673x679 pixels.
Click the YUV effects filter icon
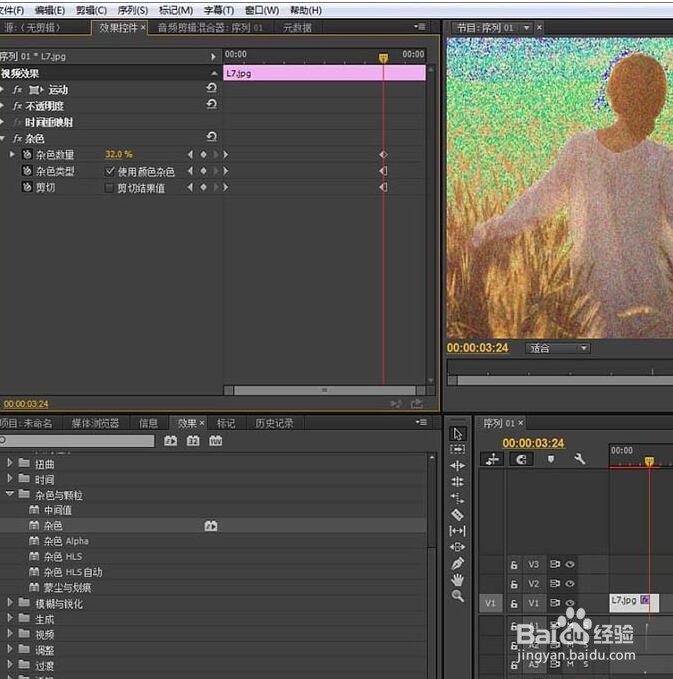[216, 441]
